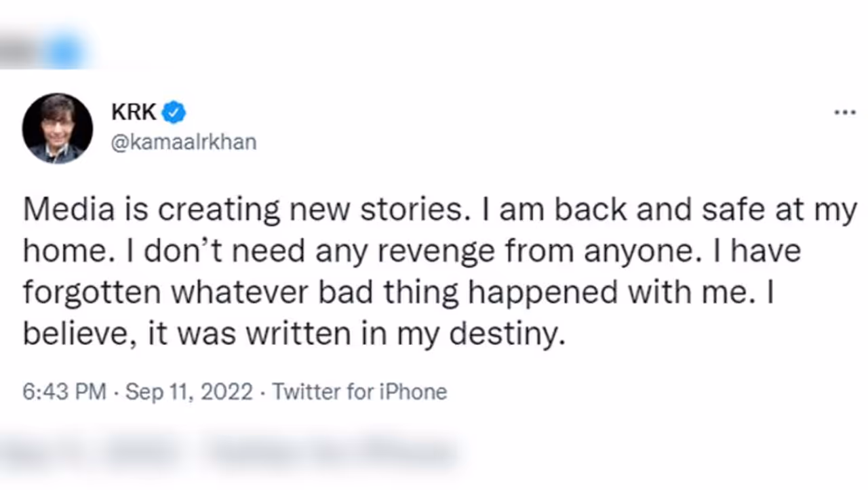Click the KRK display name
Image resolution: width=868 pixels, height=490 pixels.
[134, 113]
